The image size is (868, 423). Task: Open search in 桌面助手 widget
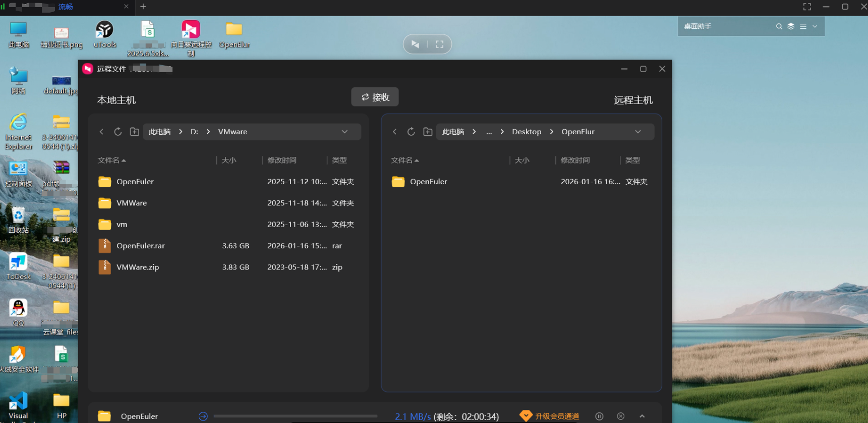779,26
